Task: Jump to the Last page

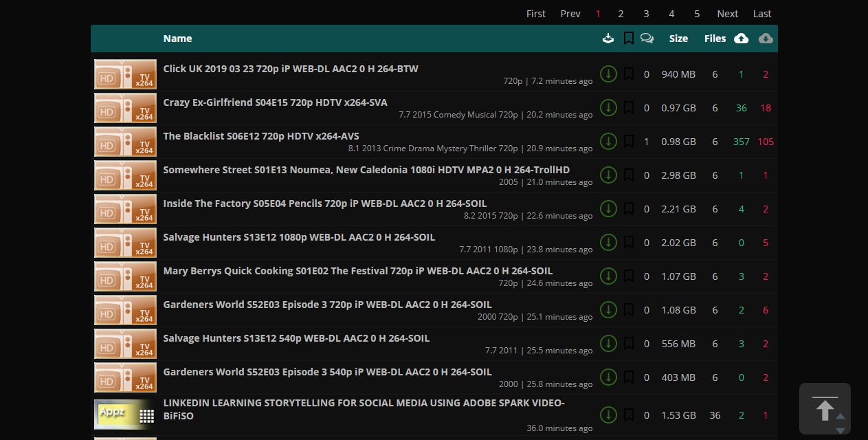Action: 762,14
